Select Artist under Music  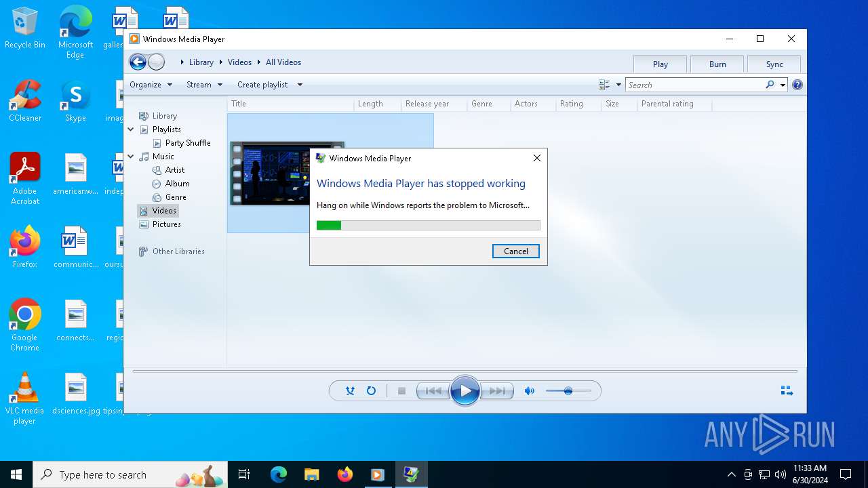point(175,170)
